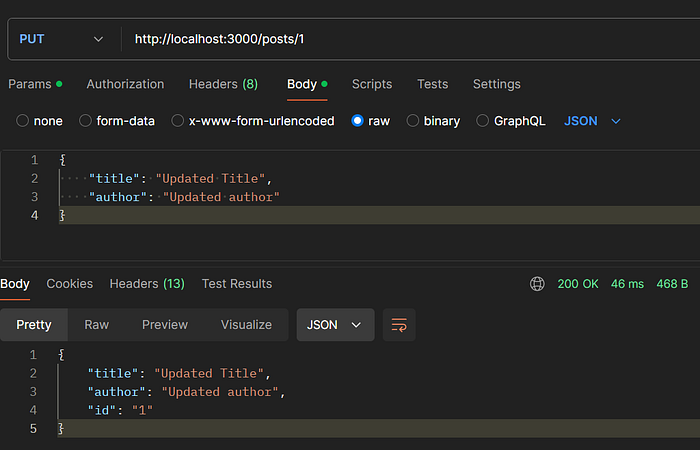Click the request URL input field

pos(411,39)
